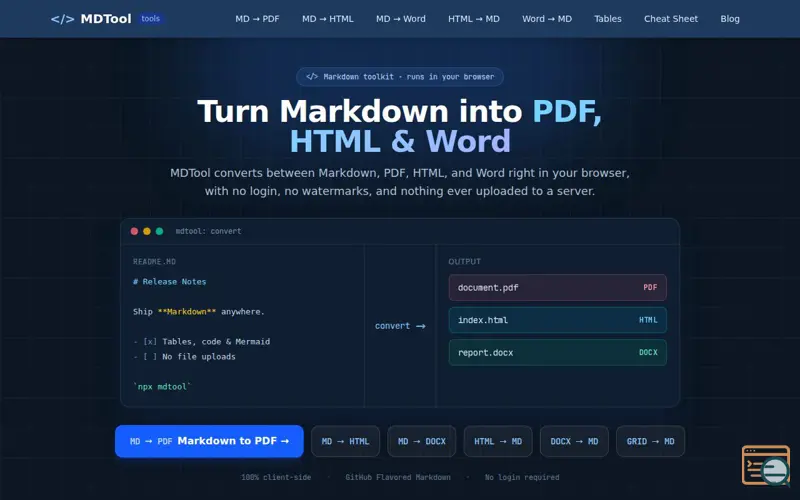Click the '[x] Tables, code & Mermaid' line

pos(202,342)
